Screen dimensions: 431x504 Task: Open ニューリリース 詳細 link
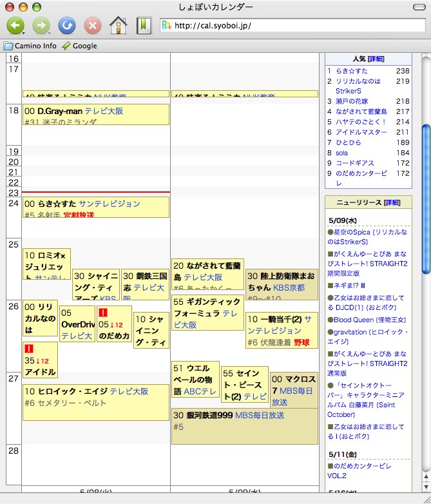click(x=392, y=202)
